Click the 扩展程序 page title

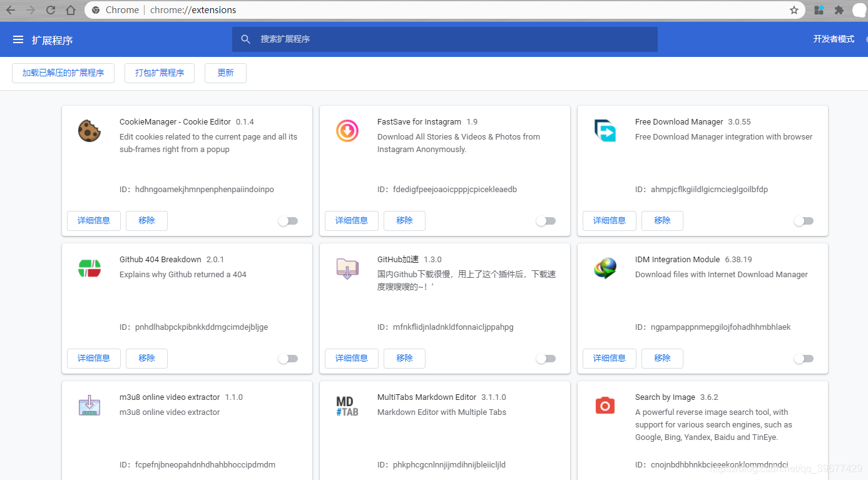53,40
